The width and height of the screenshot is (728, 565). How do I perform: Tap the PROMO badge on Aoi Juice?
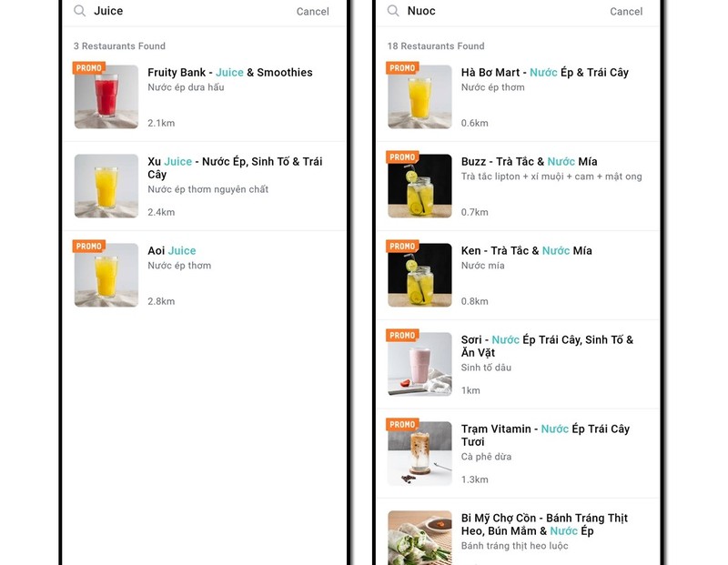point(89,247)
